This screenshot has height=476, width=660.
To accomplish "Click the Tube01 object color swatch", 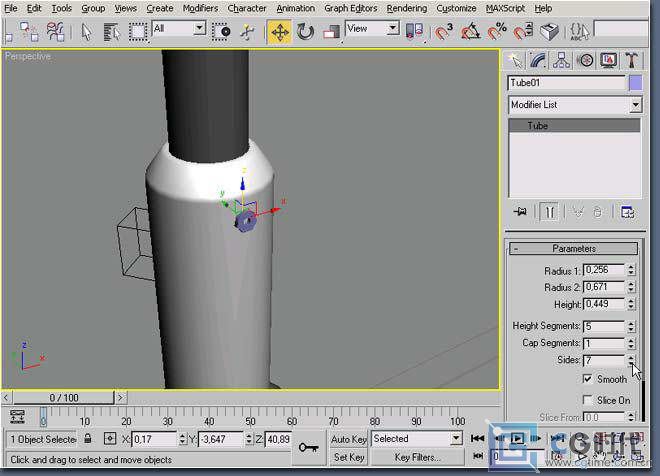I will 636,83.
